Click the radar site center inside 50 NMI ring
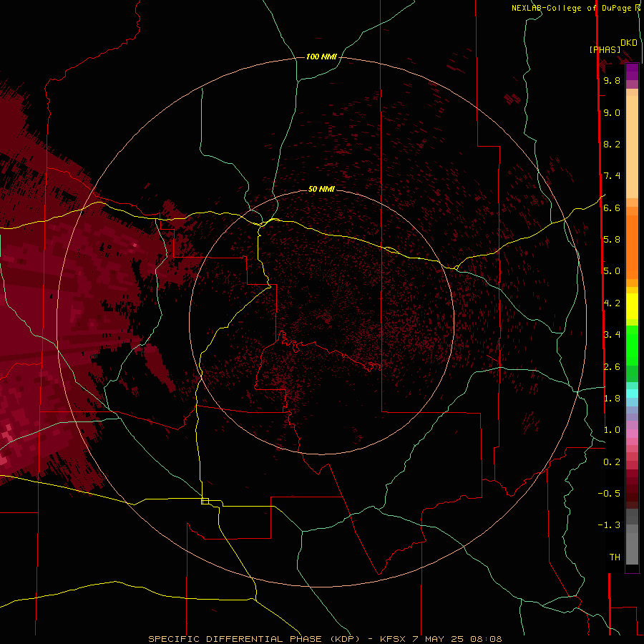 [327, 318]
